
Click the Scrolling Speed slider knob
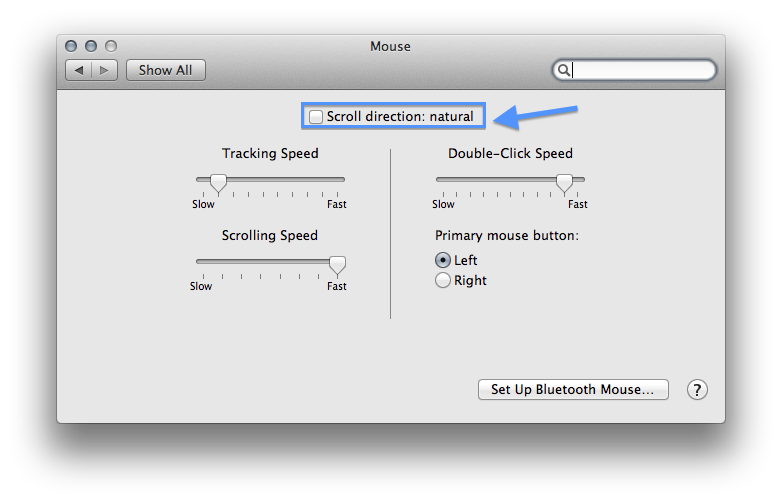click(x=337, y=264)
